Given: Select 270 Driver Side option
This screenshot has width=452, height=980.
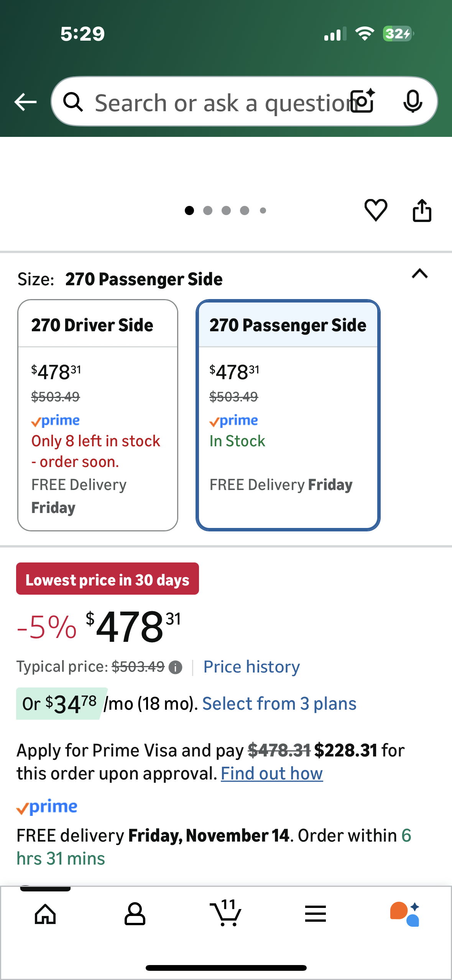Looking at the screenshot, I should pyautogui.click(x=98, y=415).
